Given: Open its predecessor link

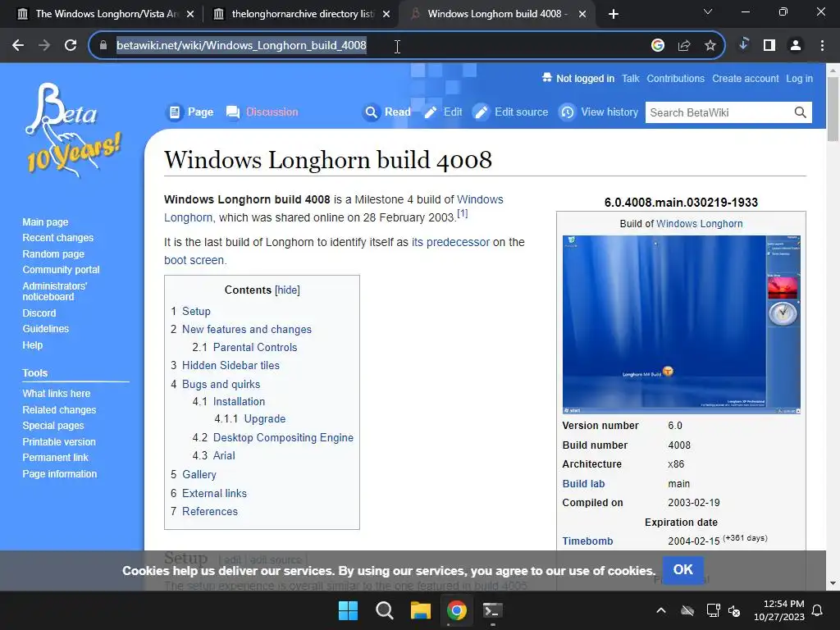Looking at the screenshot, I should pos(450,242).
